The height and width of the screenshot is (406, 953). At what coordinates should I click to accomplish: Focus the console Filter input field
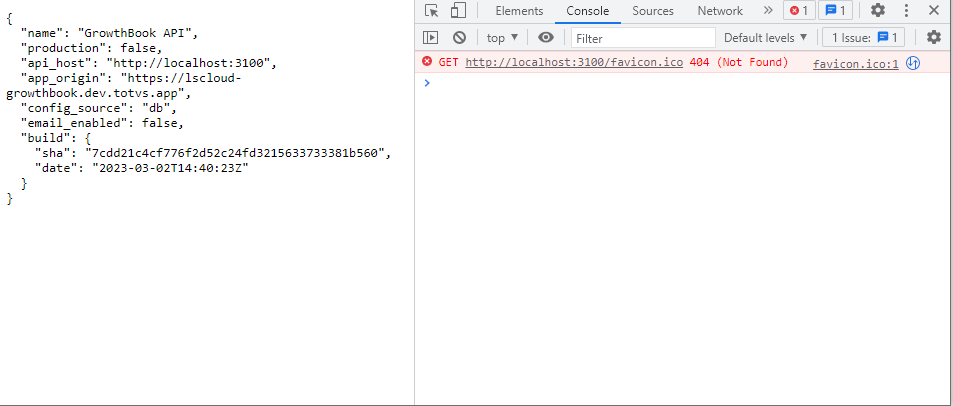tap(643, 38)
